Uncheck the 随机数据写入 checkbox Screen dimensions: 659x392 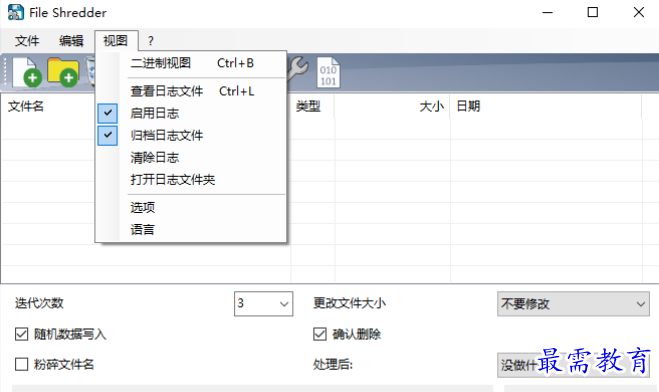pos(21,334)
